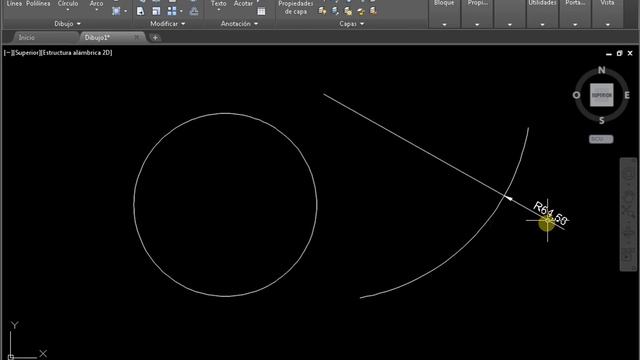Open the hatch icon dropdown arrow

tap(125, 11)
